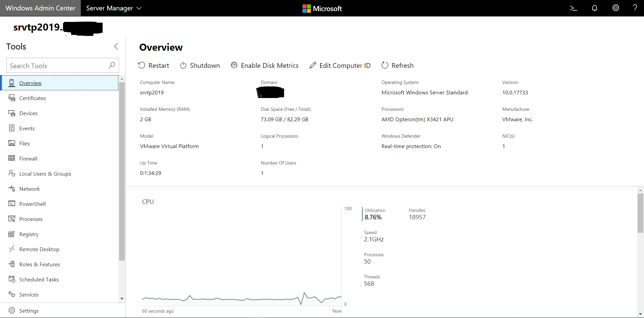Click the Firewall tool icon
The width and height of the screenshot is (644, 318).
pos(12,158)
